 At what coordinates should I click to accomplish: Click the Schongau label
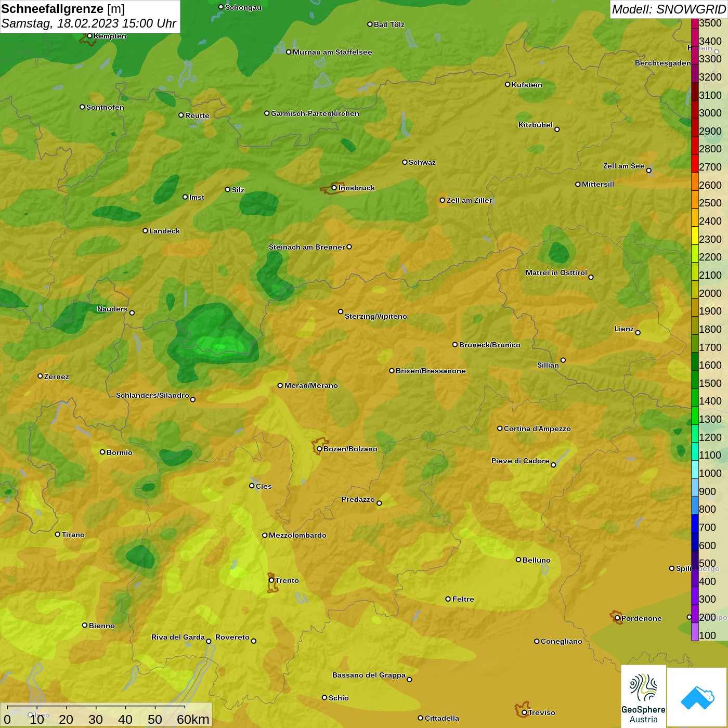coord(243,7)
